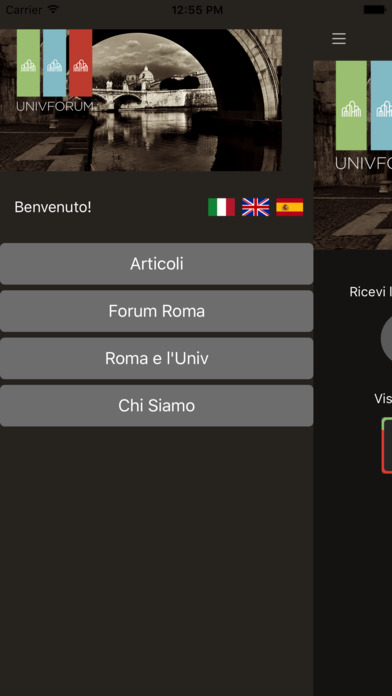Tap the 12:55 PM clock
This screenshot has width=392, height=696.
pyautogui.click(x=197, y=10)
